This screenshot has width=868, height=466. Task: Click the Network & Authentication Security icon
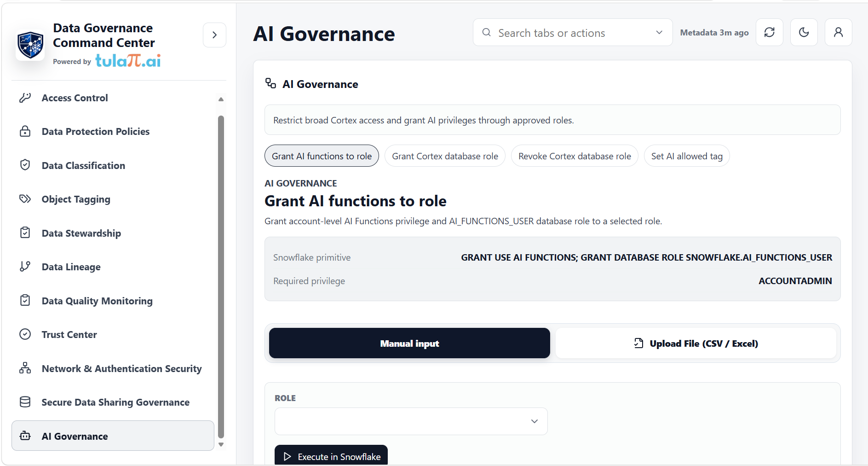click(25, 368)
